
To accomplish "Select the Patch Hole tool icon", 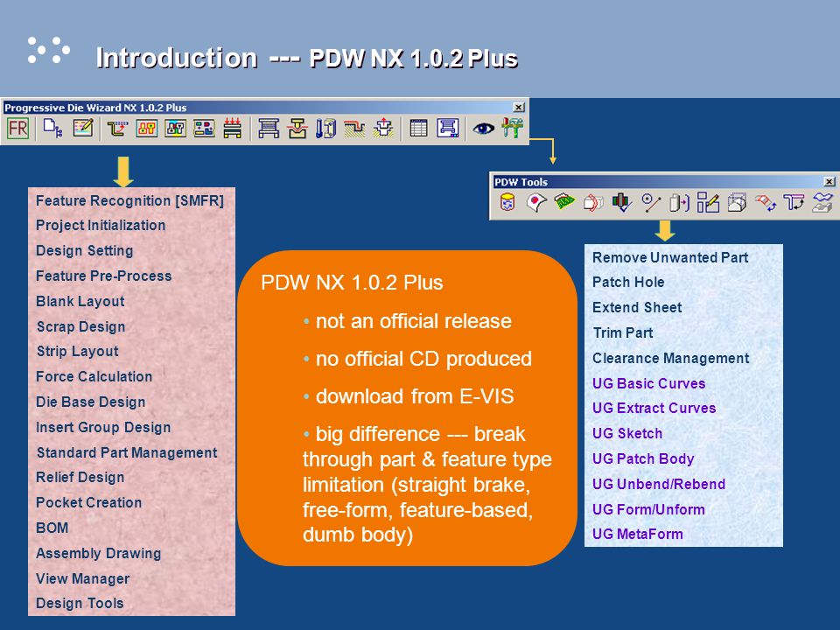I will [x=536, y=202].
